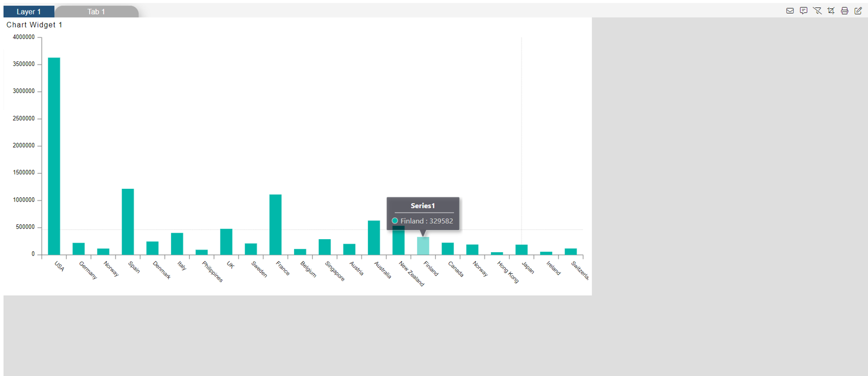
Task: Open the comments speech bubble icon
Action: click(803, 10)
